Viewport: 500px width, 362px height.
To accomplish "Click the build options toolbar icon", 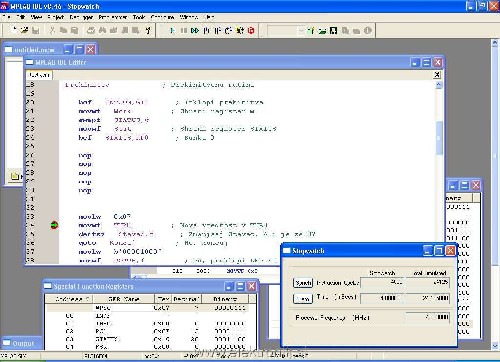I will pyautogui.click(x=345, y=31).
